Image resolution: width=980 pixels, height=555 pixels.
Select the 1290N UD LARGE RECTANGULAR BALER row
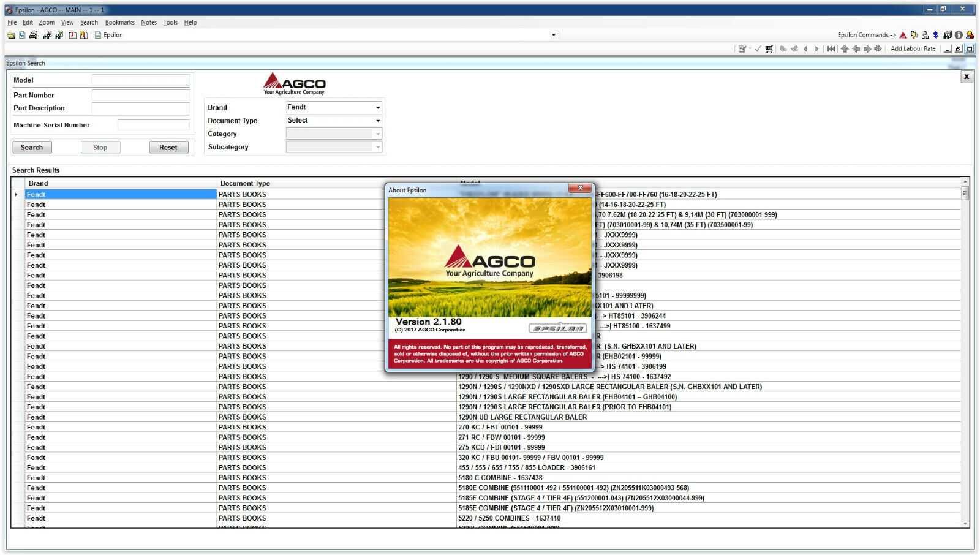(493, 417)
